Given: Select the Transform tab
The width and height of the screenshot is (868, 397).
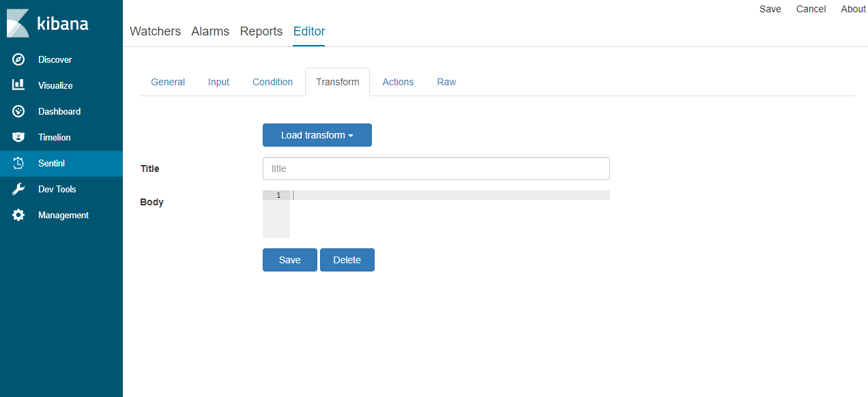Looking at the screenshot, I should click(337, 82).
